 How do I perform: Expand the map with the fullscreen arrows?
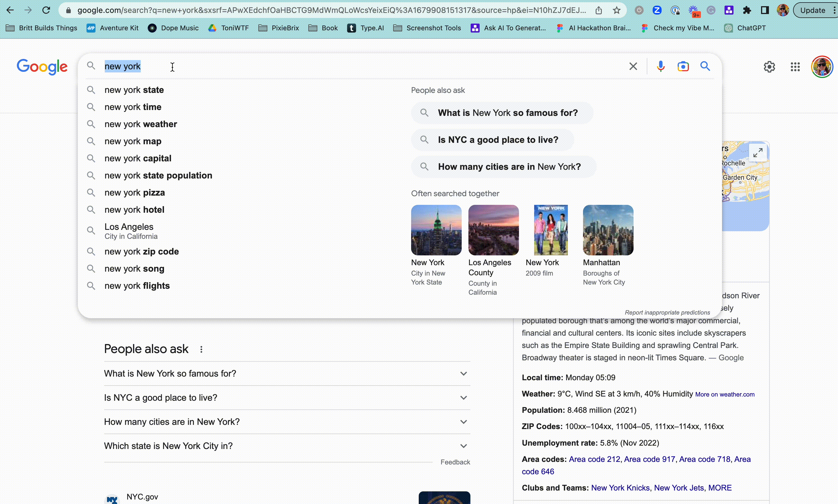coord(758,153)
